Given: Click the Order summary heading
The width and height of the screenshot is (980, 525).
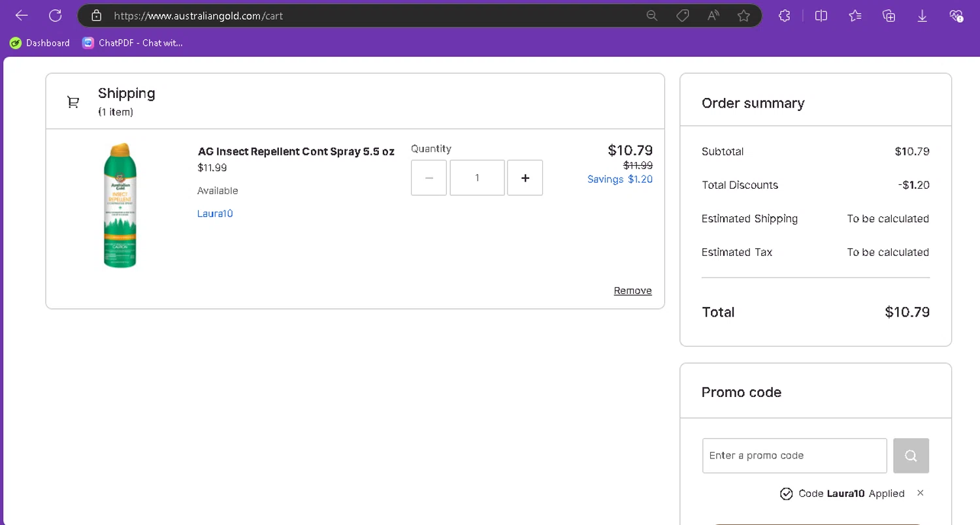Looking at the screenshot, I should pos(753,103).
